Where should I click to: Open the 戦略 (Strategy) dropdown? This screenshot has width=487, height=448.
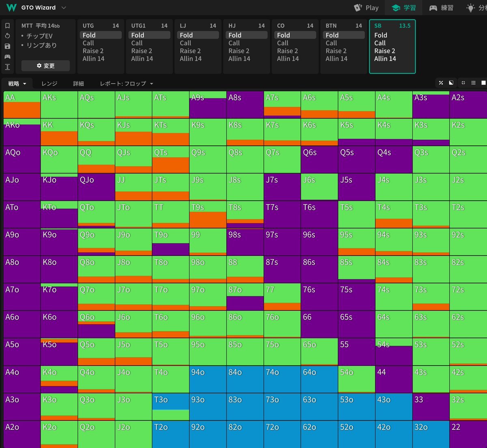coord(17,83)
